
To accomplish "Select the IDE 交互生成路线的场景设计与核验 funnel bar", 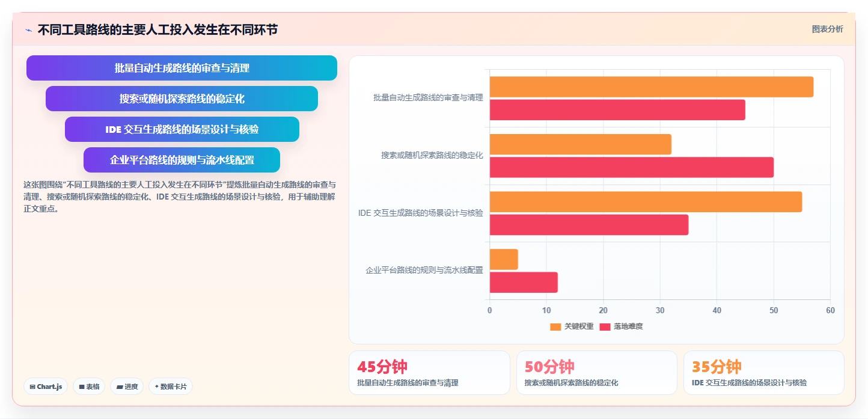I will 182,129.
